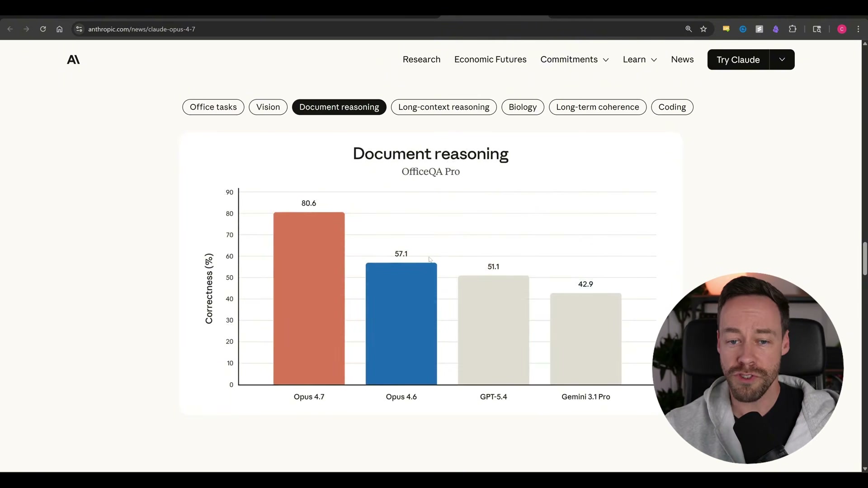Screen dimensions: 868x488
Task: Open the Economic Futures link
Action: point(491,59)
